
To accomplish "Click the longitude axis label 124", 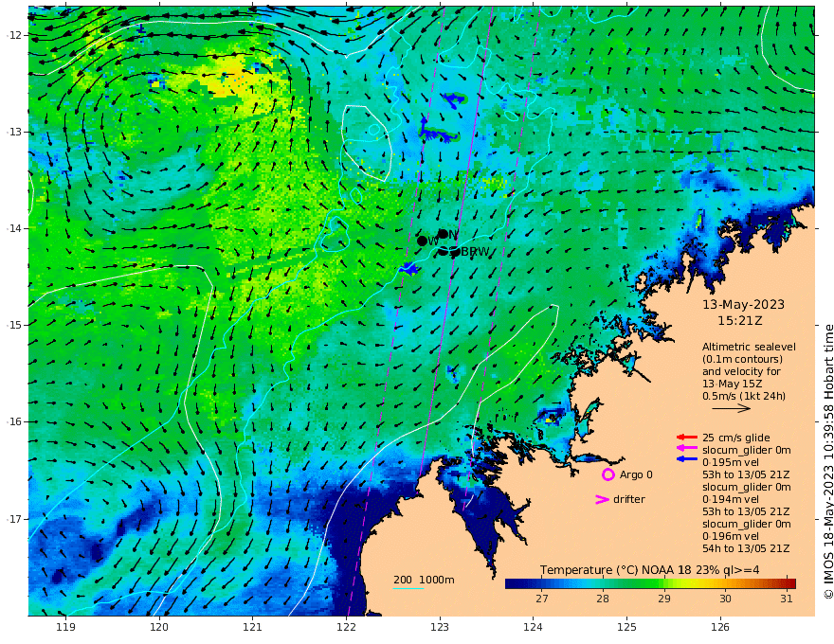I will click(x=533, y=627).
